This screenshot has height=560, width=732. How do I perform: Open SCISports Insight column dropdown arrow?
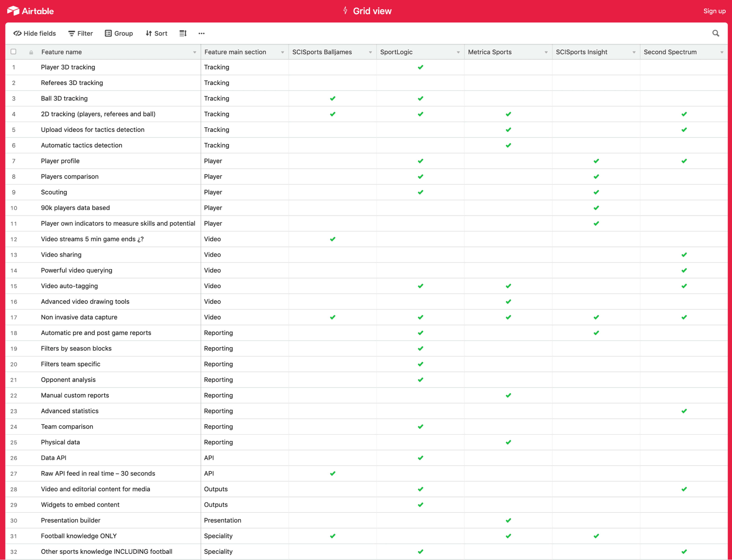tap(634, 52)
